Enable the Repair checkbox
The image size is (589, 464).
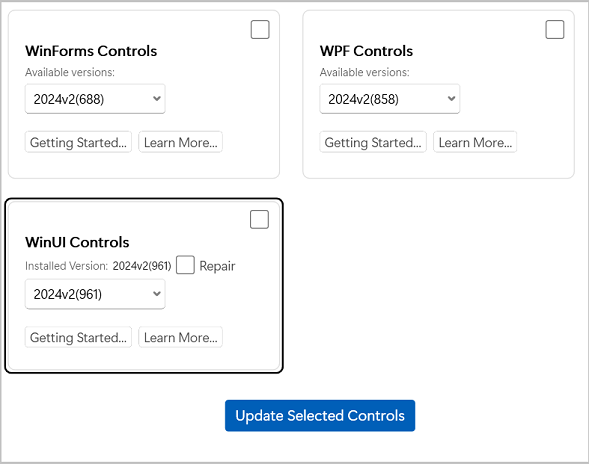[x=185, y=265]
